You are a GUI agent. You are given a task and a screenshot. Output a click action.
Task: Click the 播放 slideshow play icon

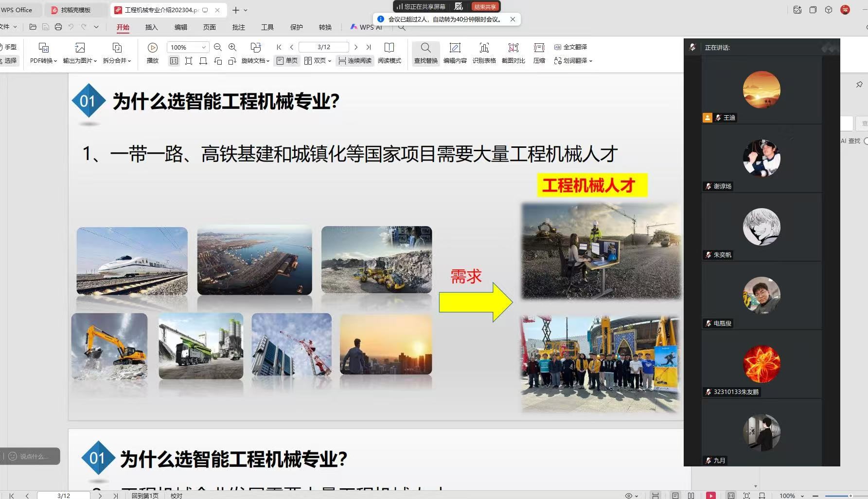(153, 48)
